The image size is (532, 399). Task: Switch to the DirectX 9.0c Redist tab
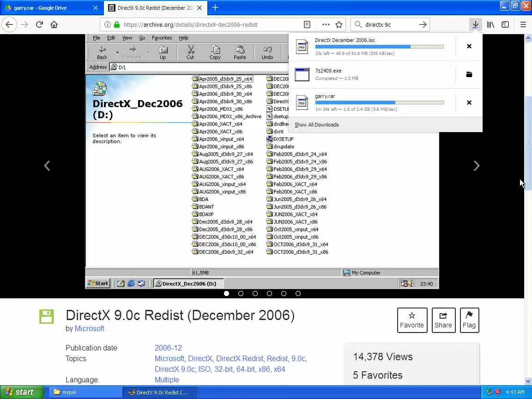point(155,8)
